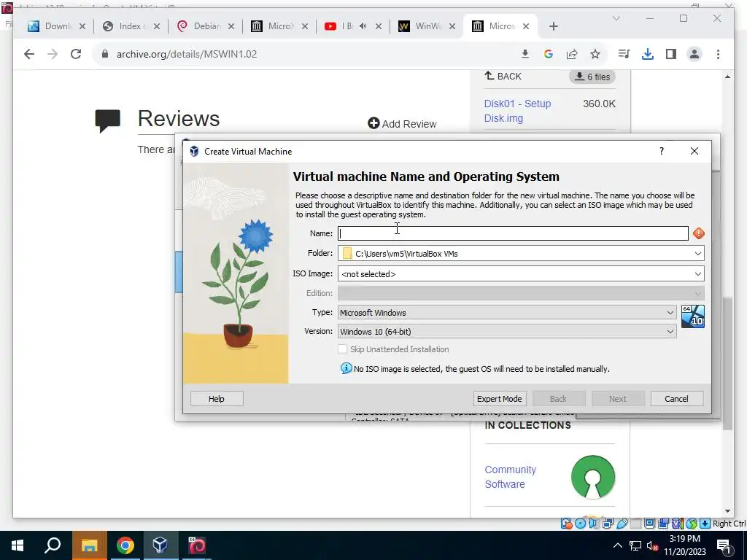Switch to the Index of browser tab
This screenshot has width=747, height=560.
tap(131, 26)
